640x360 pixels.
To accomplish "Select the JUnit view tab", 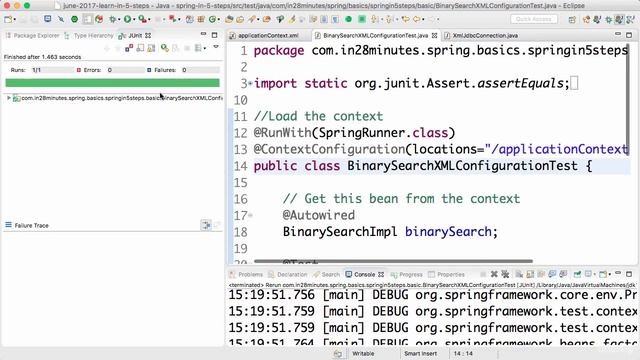I will coord(135,36).
